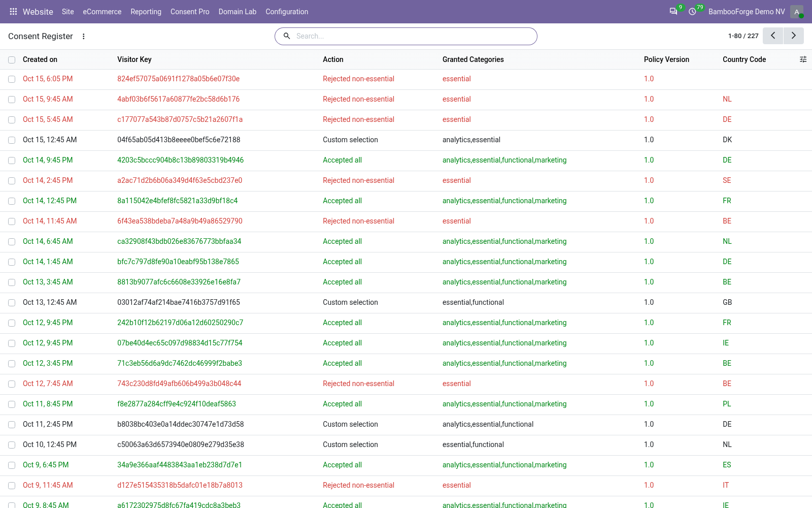
Task: Sort by the Action column header
Action: coord(333,59)
